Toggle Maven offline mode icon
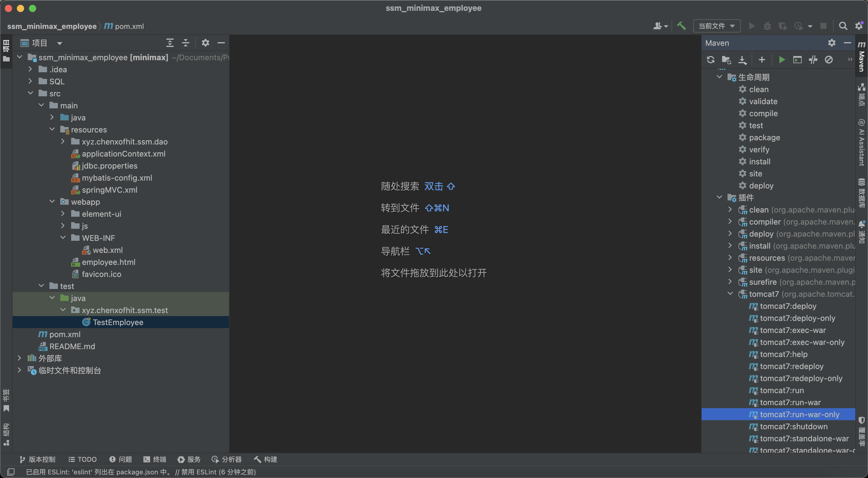This screenshot has width=868, height=478. click(813, 60)
